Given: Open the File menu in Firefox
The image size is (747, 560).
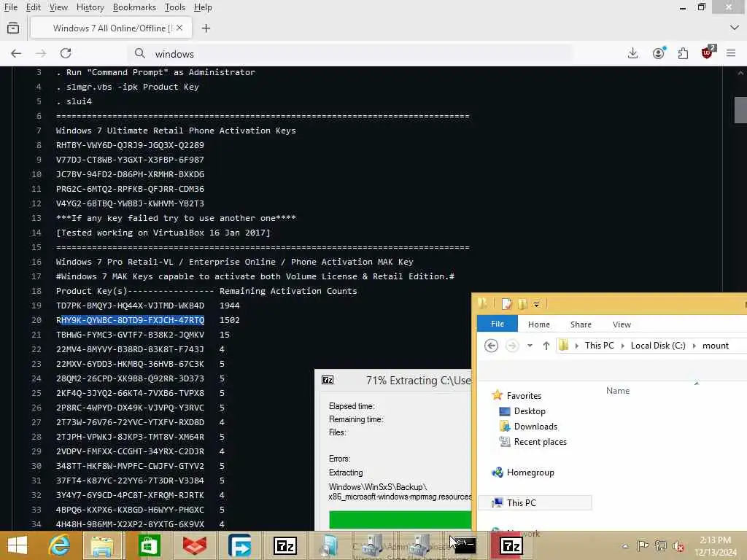Looking at the screenshot, I should point(10,7).
